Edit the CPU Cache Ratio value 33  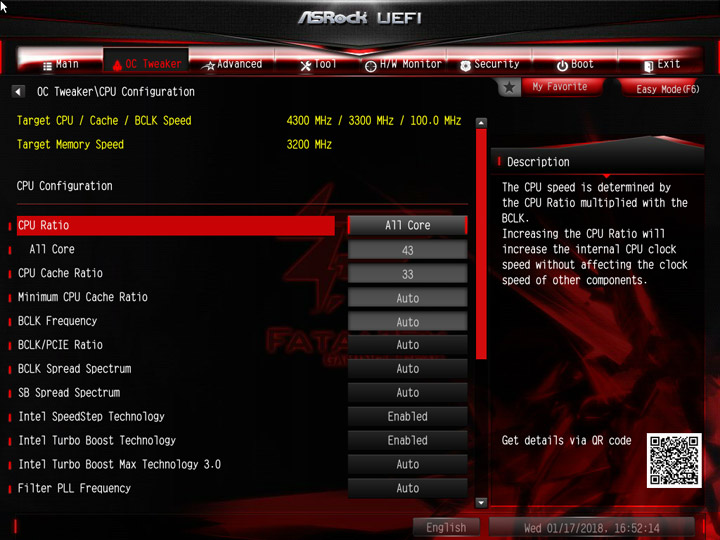click(407, 274)
